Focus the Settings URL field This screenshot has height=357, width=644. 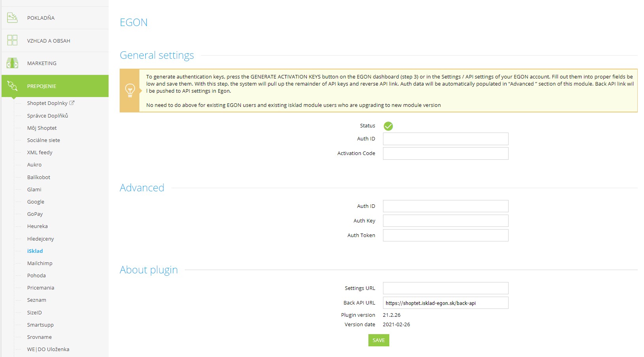(445, 288)
